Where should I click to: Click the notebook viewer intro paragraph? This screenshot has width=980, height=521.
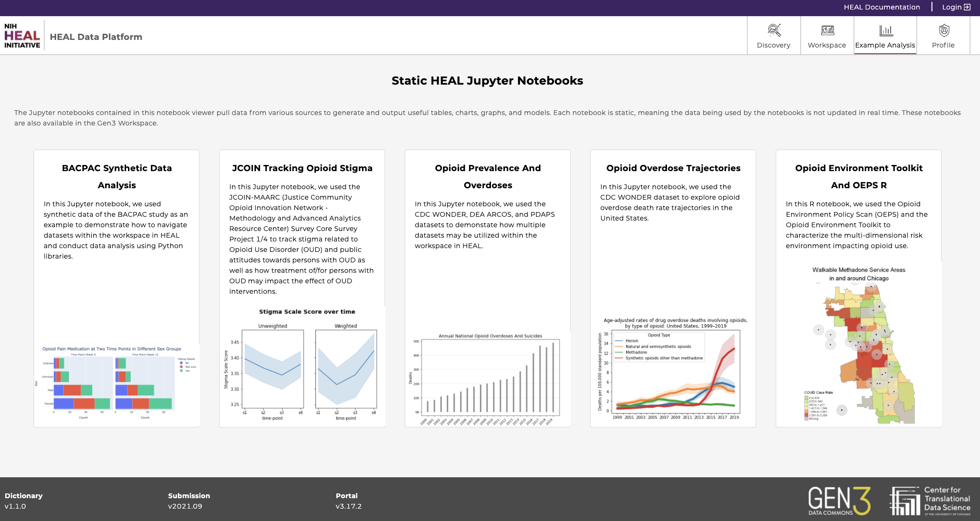pyautogui.click(x=487, y=118)
